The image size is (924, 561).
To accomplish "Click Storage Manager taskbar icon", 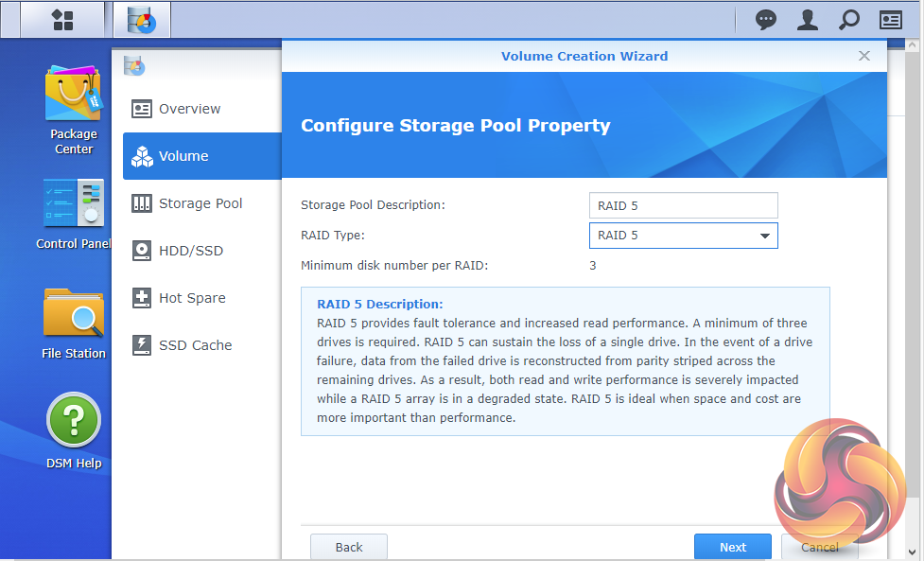I will (x=142, y=20).
